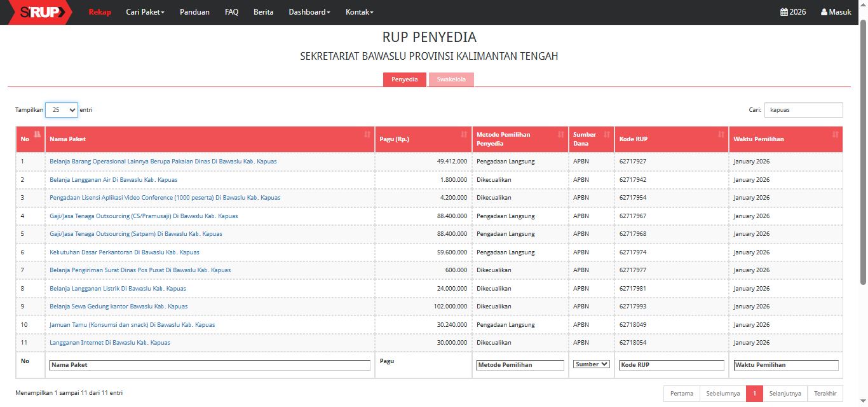Click page 1 pagination button
868x407 pixels.
[754, 394]
